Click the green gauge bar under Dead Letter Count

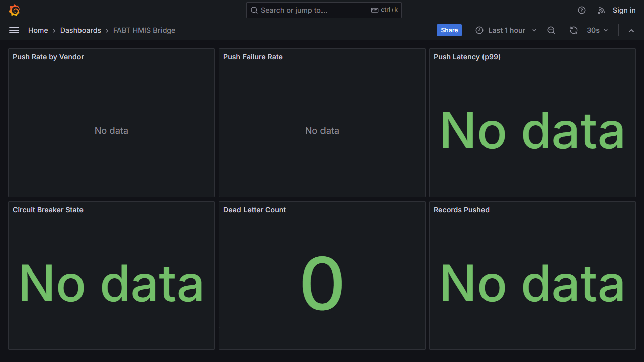pos(358,348)
